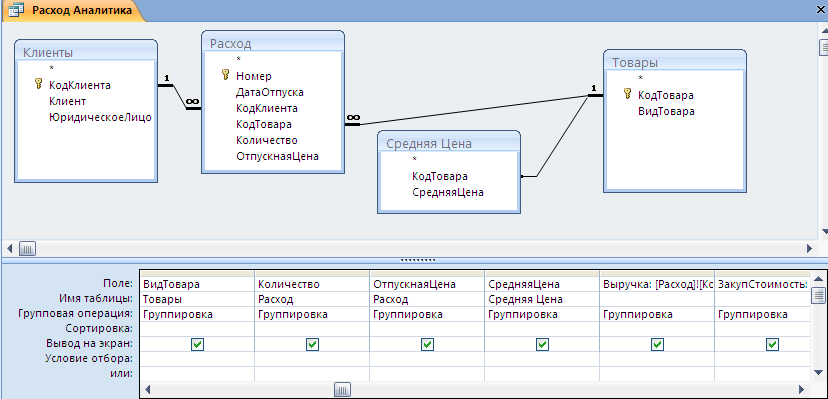The width and height of the screenshot is (828, 399).
Task: Click the diagram pane horizontal scrollbar thumb
Action: tap(27, 248)
